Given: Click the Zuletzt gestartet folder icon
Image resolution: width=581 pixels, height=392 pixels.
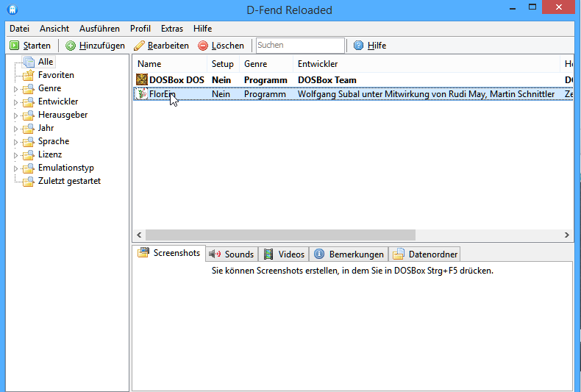Looking at the screenshot, I should tap(29, 182).
